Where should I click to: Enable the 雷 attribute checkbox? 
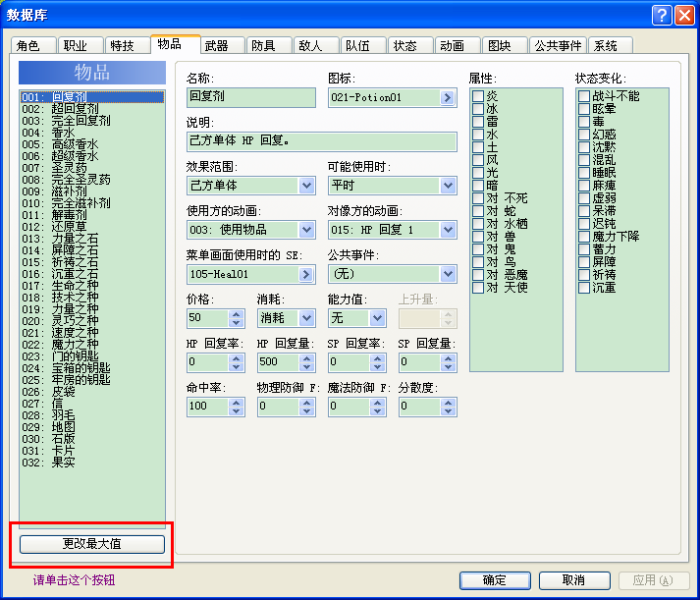(478, 122)
